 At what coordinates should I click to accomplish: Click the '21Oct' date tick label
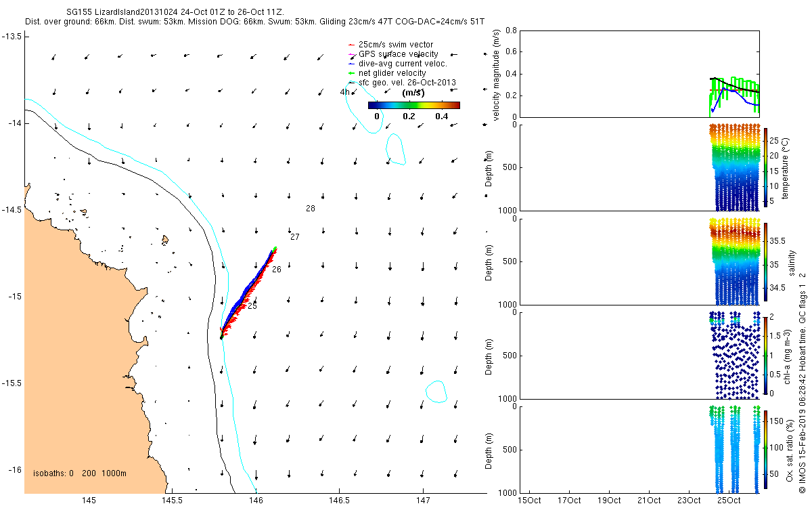coord(649,501)
